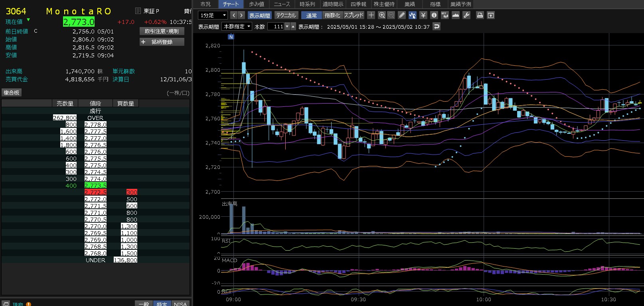Zoom in on the chart with magnifier plus

point(382,15)
